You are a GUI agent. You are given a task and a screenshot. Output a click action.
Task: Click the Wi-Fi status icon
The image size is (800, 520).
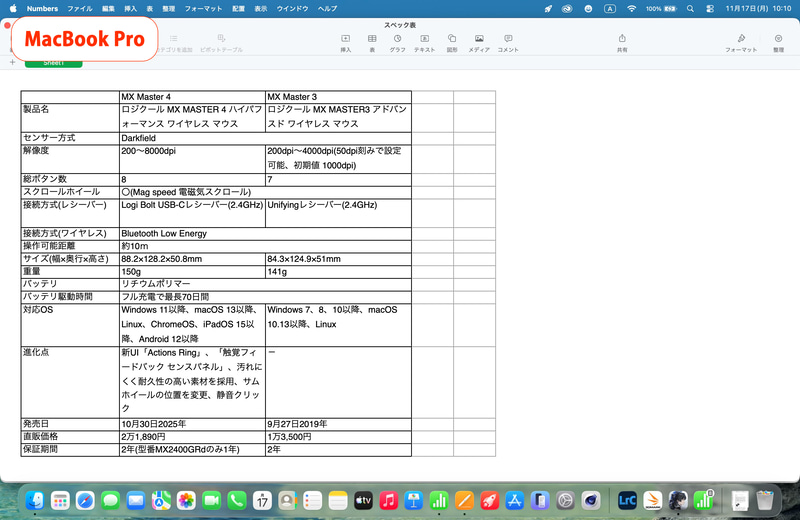click(x=632, y=9)
